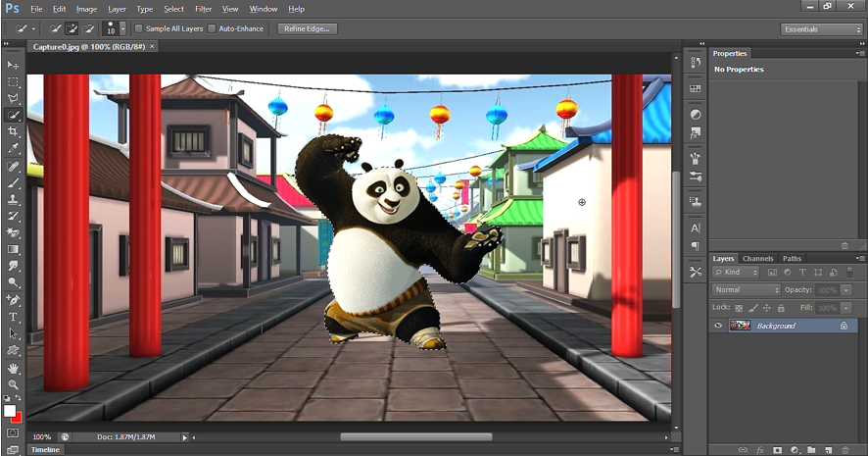Select the Brush tool
The height and width of the screenshot is (456, 868).
click(13, 182)
